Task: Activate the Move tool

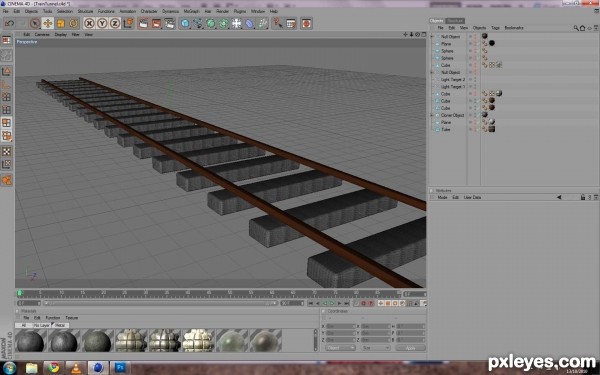Action: (x=48, y=23)
